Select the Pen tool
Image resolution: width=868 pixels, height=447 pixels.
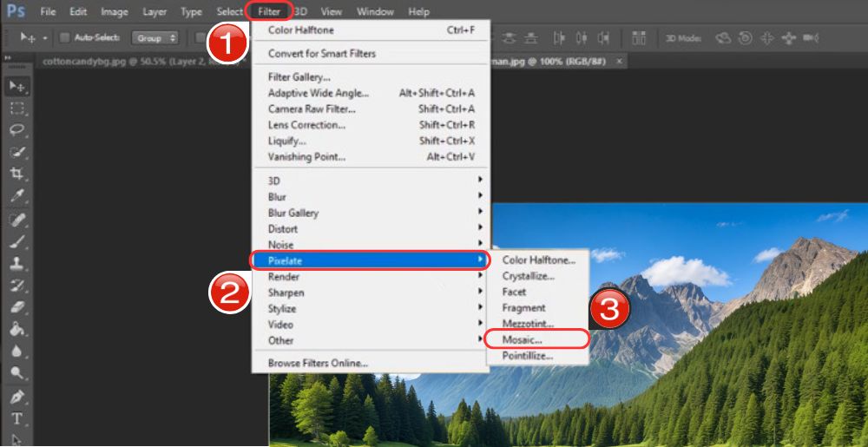coord(16,397)
